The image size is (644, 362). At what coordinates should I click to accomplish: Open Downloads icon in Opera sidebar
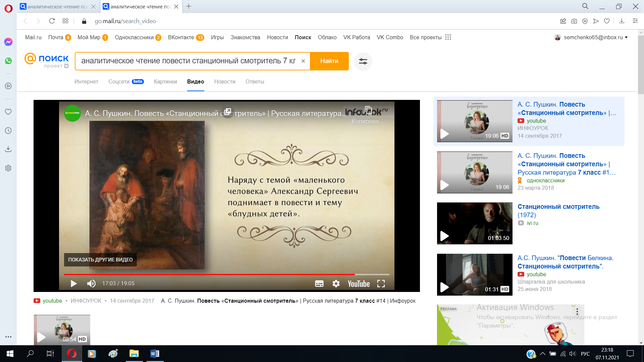pyautogui.click(x=8, y=149)
